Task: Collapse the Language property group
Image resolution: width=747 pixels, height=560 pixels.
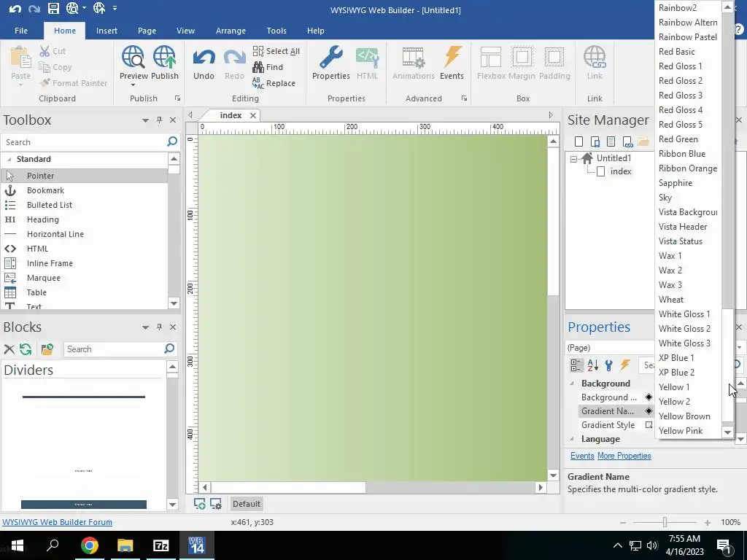Action: coord(572,439)
